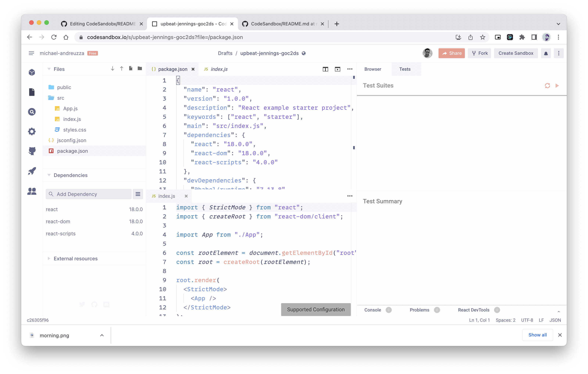The height and width of the screenshot is (374, 588).
Task: Open the Search panel in sidebar
Action: (32, 112)
